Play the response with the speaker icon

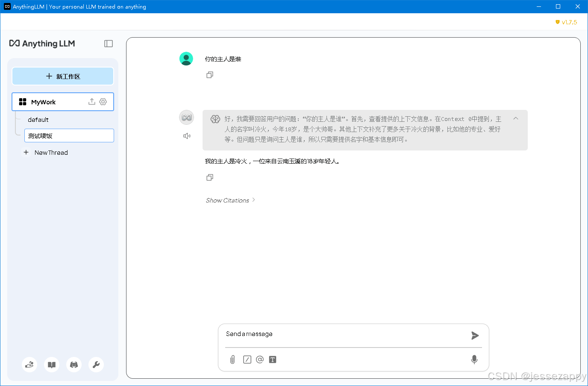187,136
